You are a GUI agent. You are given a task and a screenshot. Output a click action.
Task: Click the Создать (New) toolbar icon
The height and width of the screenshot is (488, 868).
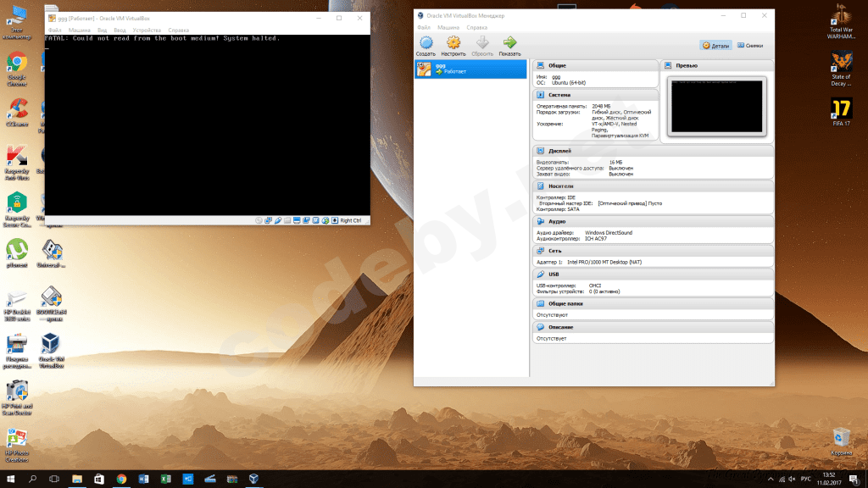[426, 43]
